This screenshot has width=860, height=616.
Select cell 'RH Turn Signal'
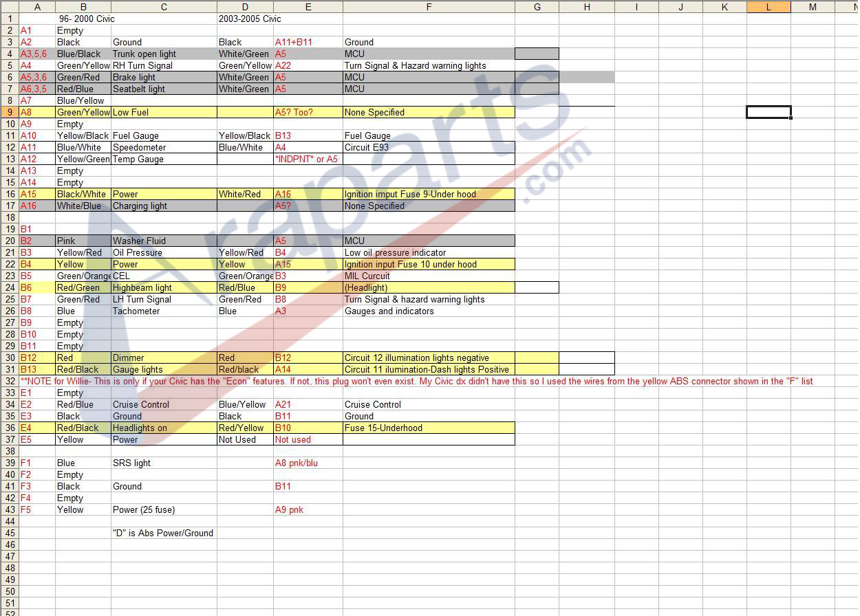click(x=164, y=65)
